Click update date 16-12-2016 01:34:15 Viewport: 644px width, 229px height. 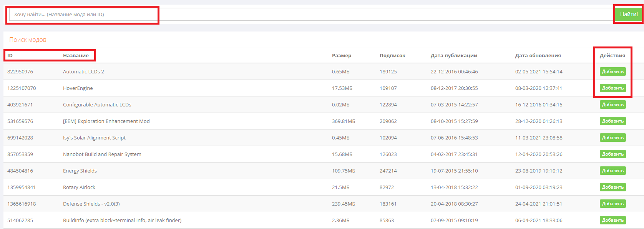pos(539,105)
